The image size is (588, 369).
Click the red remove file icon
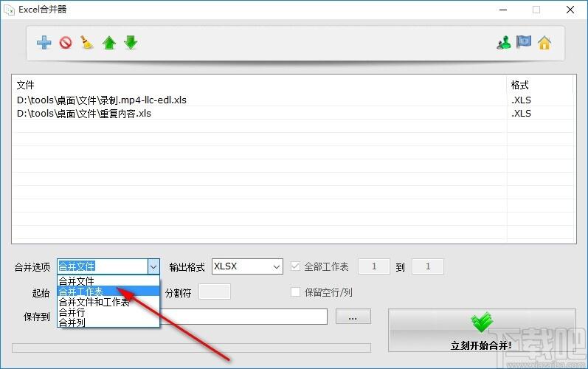[66, 43]
